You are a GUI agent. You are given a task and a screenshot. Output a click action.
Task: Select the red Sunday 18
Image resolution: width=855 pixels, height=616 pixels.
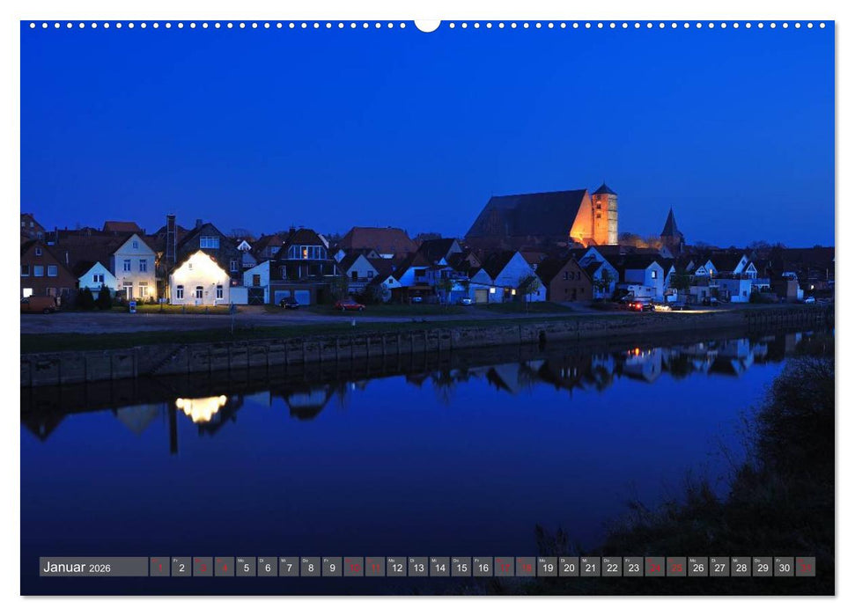(x=526, y=568)
